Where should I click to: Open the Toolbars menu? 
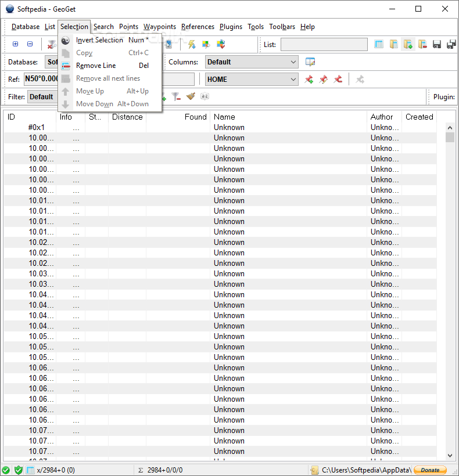282,27
